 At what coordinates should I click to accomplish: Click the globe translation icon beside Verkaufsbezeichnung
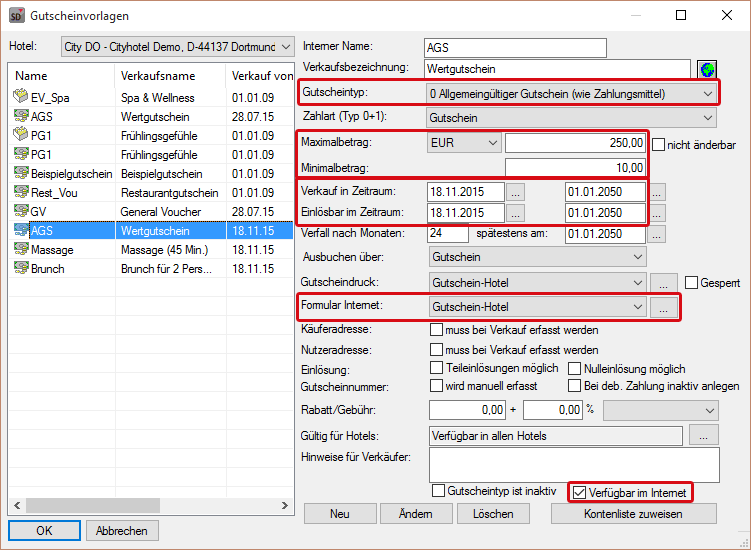coord(707,69)
